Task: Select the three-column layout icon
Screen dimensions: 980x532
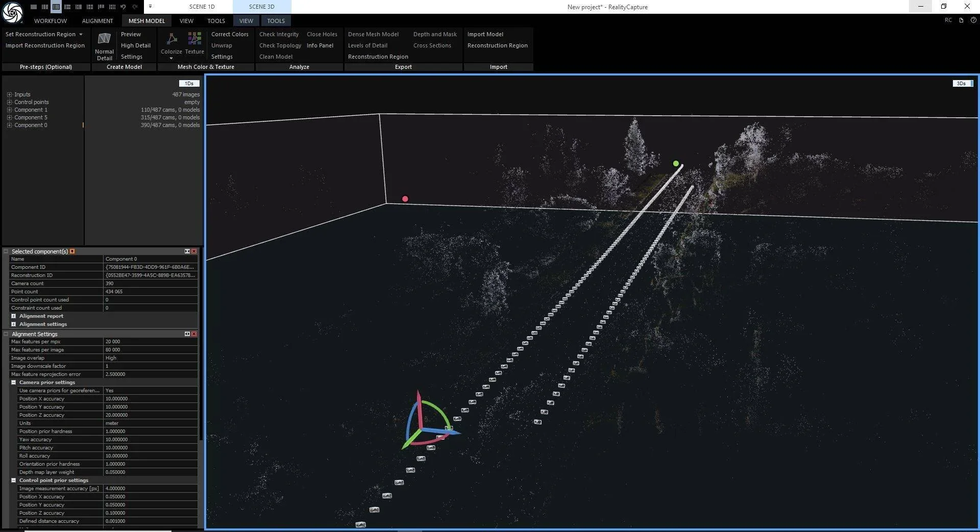Action: click(x=44, y=7)
